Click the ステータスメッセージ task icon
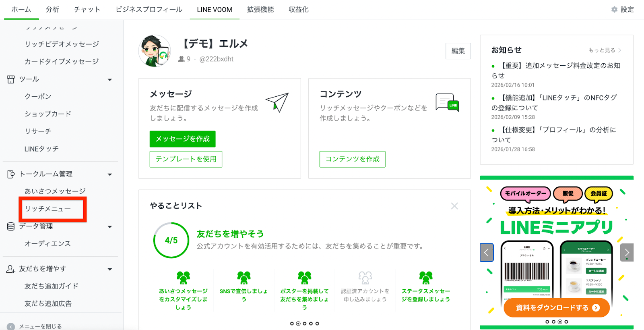This screenshot has height=330, width=644. [425, 277]
